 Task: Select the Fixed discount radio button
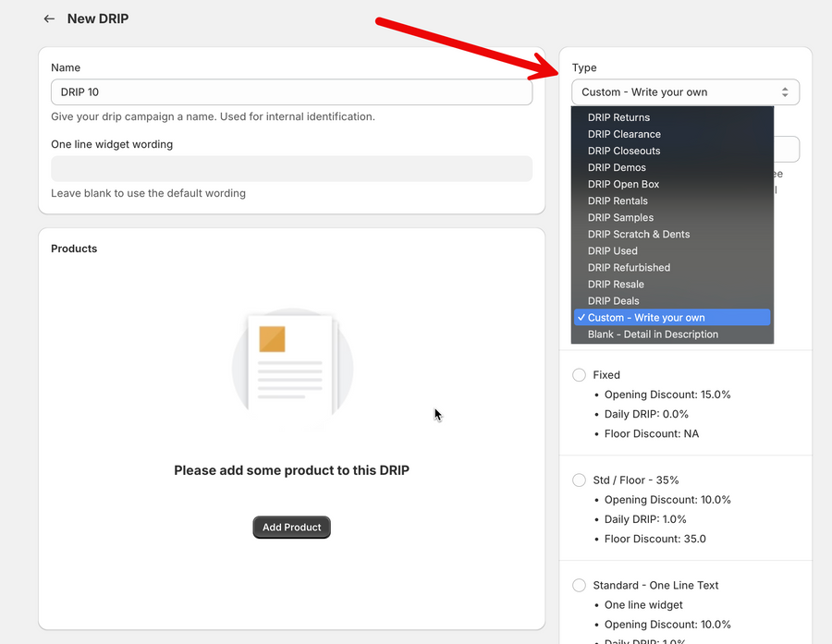(579, 375)
